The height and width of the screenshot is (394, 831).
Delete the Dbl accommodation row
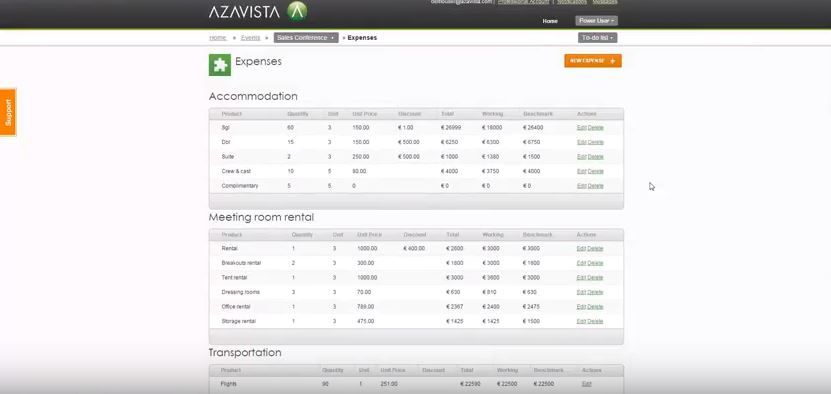(x=596, y=142)
